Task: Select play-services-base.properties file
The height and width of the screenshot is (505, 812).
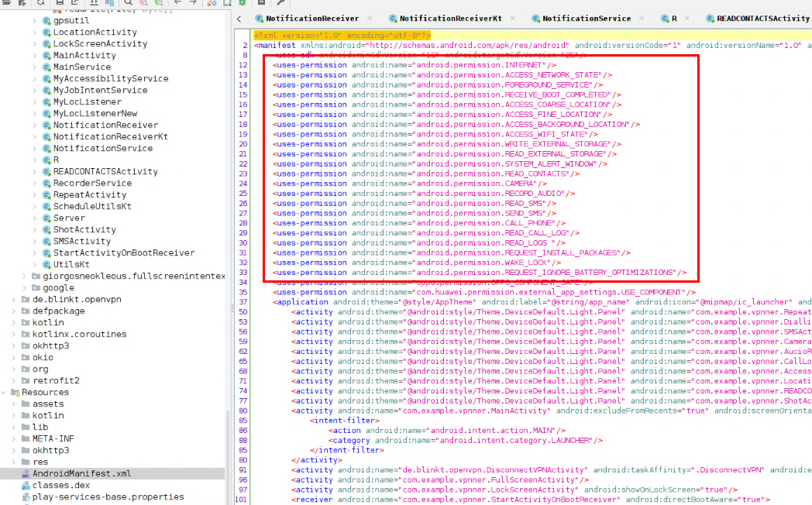Action: (108, 497)
